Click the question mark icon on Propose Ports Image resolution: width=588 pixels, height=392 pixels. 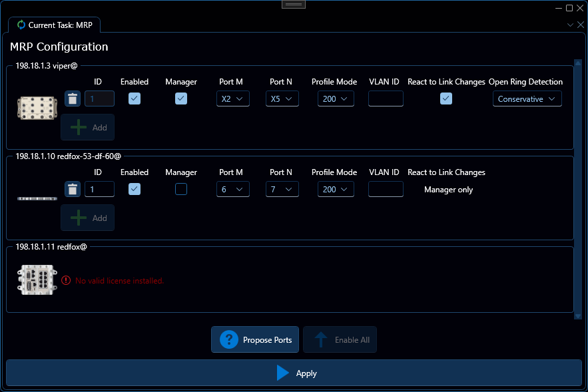(228, 339)
